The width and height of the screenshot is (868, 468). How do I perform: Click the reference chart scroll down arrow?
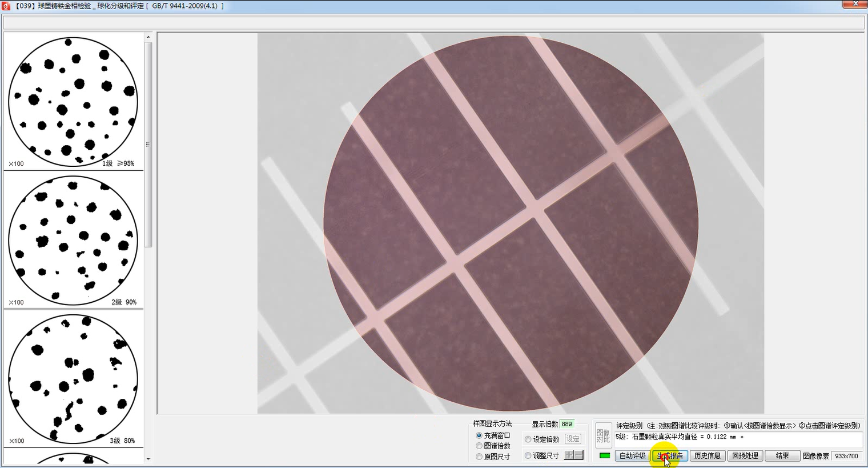coord(148,458)
